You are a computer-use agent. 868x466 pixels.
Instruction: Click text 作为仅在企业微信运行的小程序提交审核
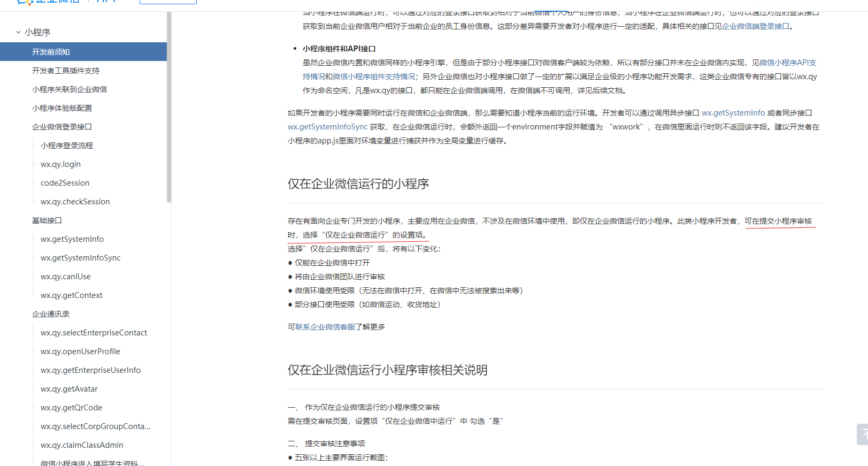372,407
